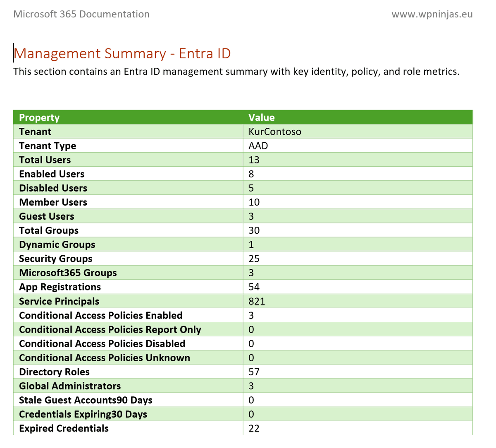Click the Service Principals value 821
The width and height of the screenshot is (496, 448).
257,301
